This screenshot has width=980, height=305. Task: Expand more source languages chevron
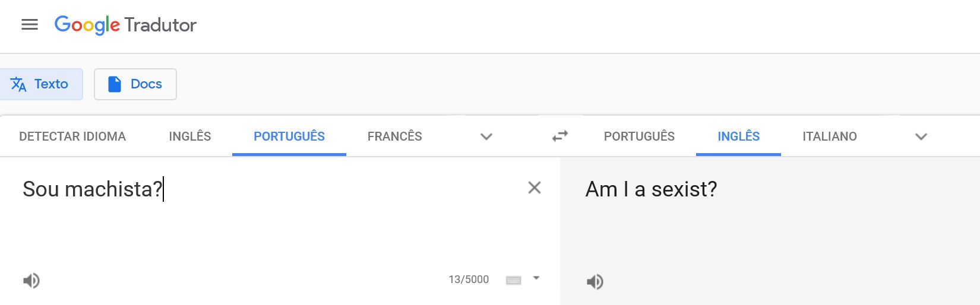[x=486, y=137]
